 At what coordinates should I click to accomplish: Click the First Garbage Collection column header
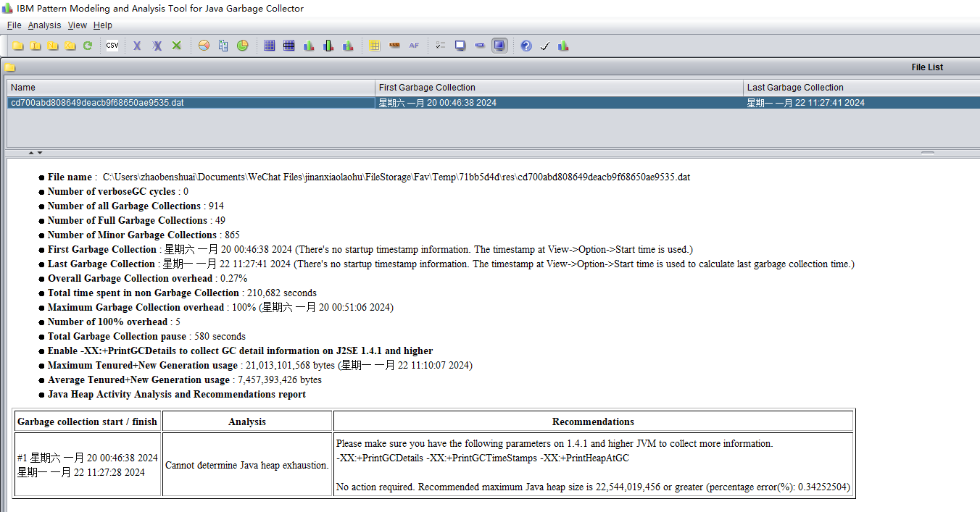559,88
